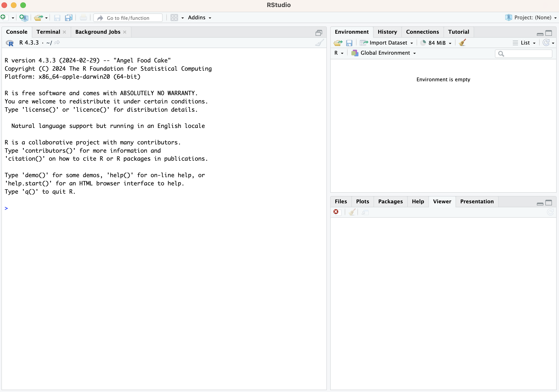Click the Load Workspace icon
This screenshot has width=559, height=392.
338,42
